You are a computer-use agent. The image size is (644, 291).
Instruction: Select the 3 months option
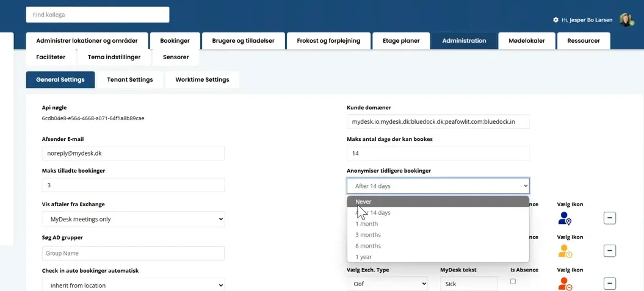click(438, 235)
